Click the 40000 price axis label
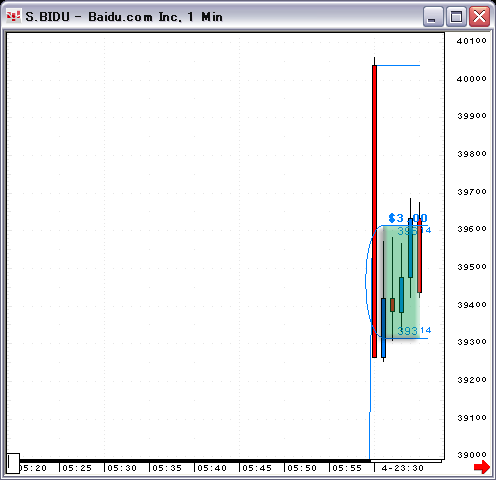Image resolution: width=496 pixels, height=480 pixels. (x=471, y=79)
